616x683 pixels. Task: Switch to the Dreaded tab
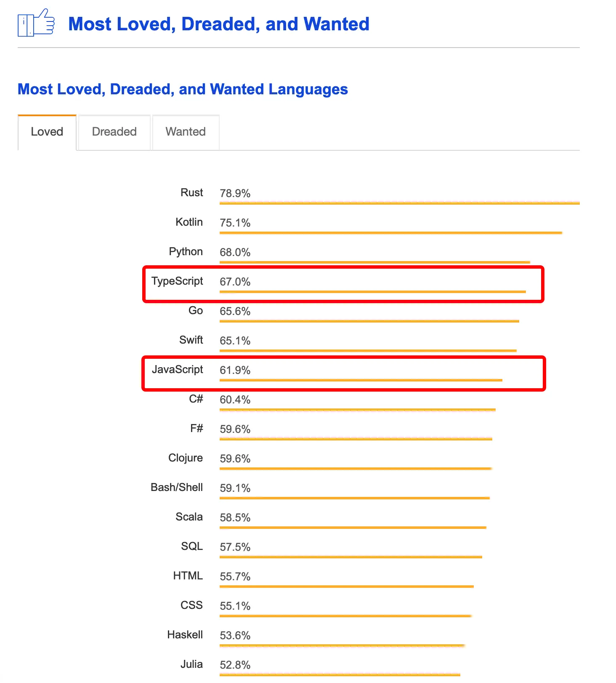click(114, 132)
